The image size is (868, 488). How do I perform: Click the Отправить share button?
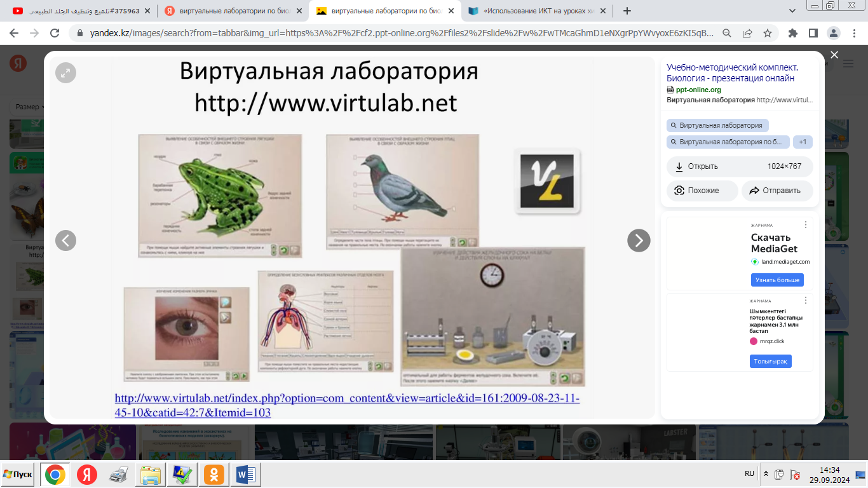[777, 191]
